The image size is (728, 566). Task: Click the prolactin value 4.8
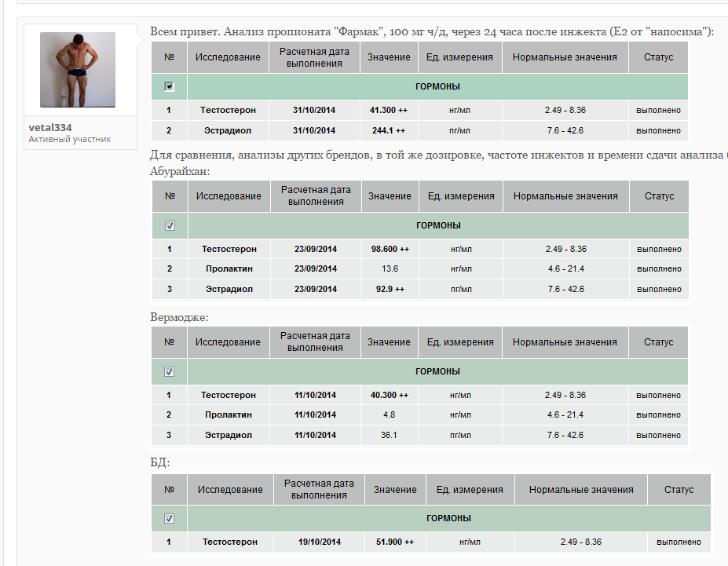(389, 415)
